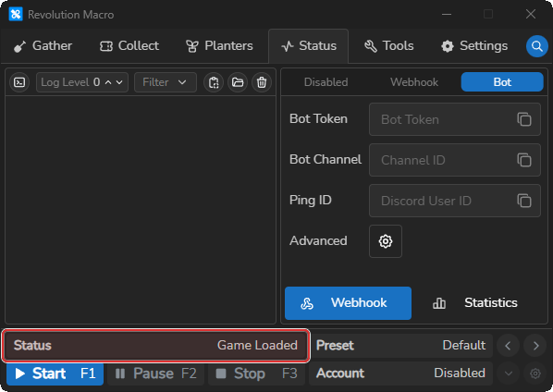The image size is (553, 392).
Task: Open the Filter dropdown
Action: coord(166,82)
